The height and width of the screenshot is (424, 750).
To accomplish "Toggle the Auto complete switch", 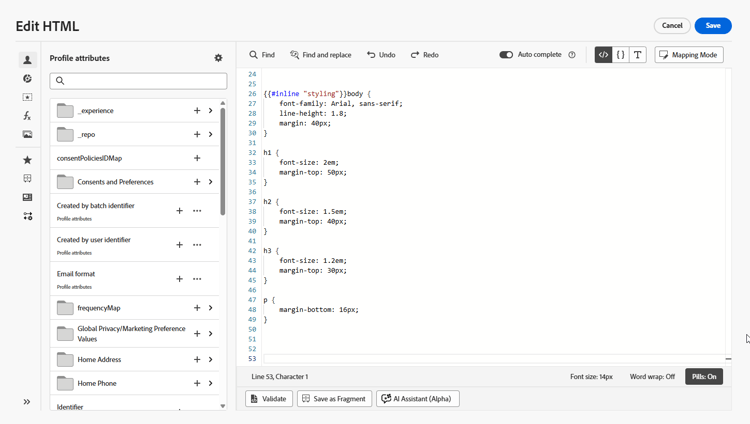I will click(x=506, y=55).
